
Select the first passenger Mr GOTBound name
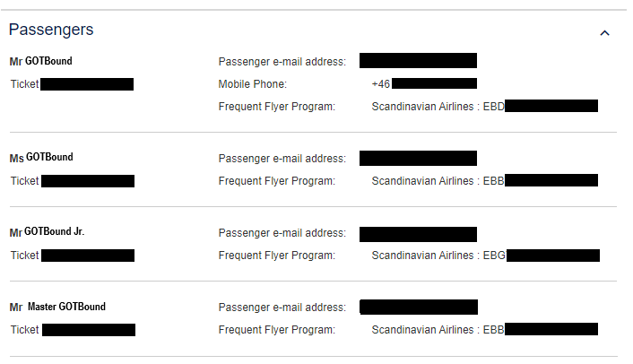[40, 62]
